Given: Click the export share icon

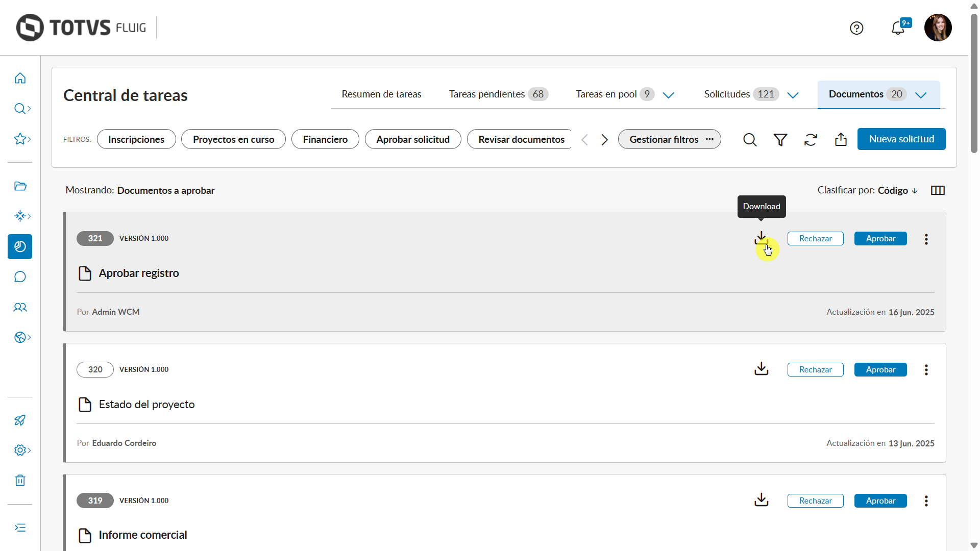Looking at the screenshot, I should [841, 139].
